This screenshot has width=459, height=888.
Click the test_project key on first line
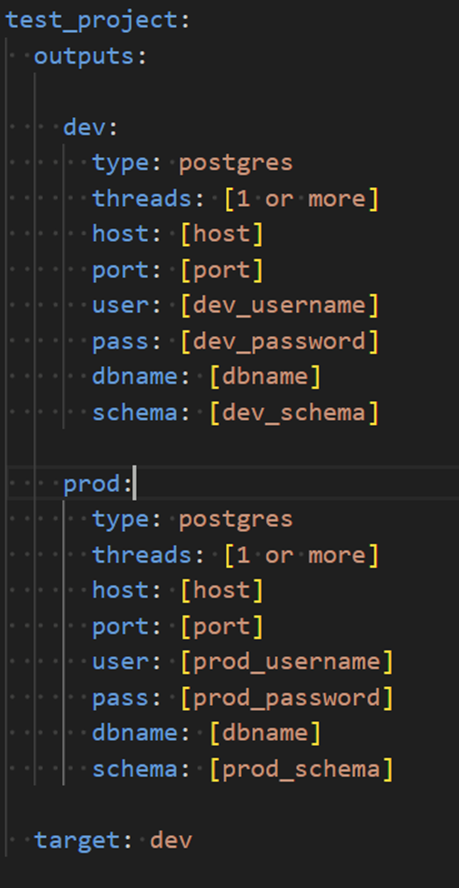pyautogui.click(x=92, y=21)
